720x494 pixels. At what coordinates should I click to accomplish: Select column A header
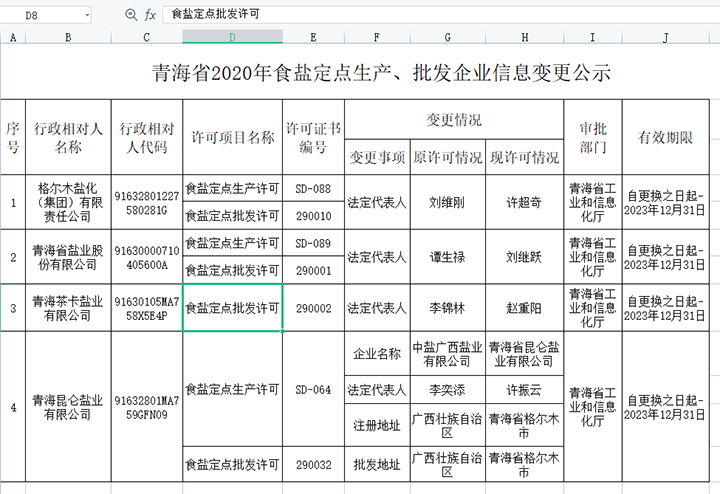coord(12,37)
